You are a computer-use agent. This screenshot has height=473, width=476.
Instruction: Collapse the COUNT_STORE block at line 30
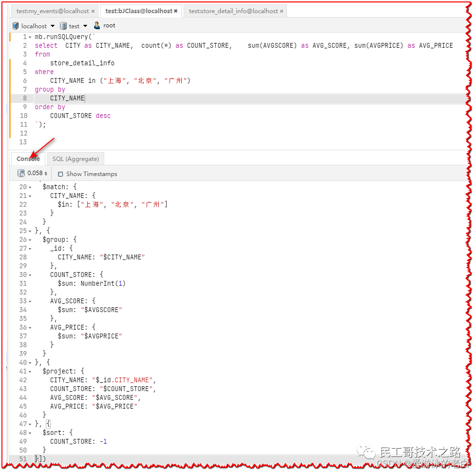click(30, 275)
